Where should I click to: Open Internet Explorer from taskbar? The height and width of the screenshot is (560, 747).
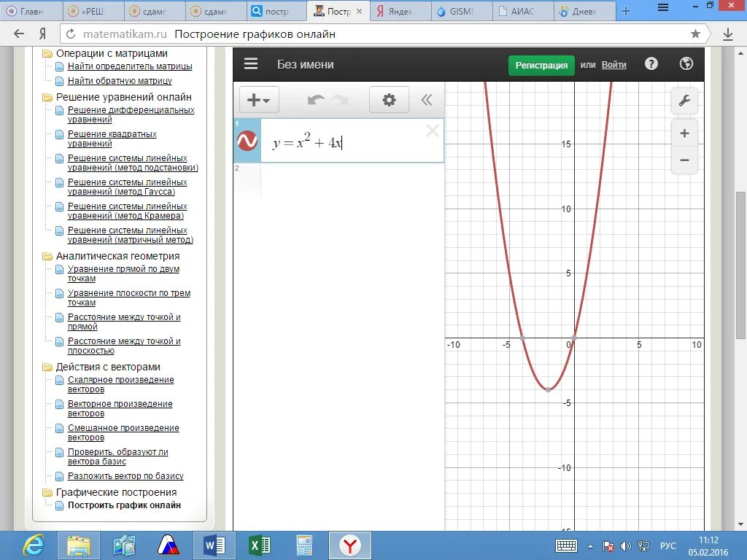click(x=34, y=545)
